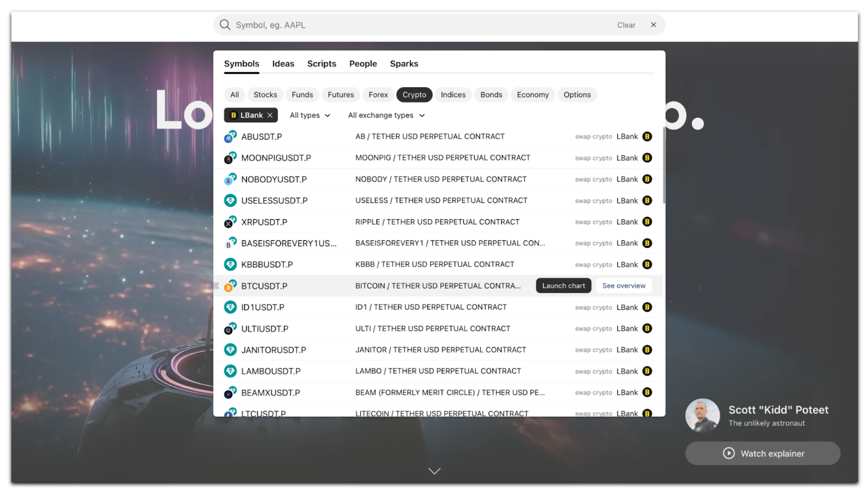Open the Sparks tab

pyautogui.click(x=404, y=63)
